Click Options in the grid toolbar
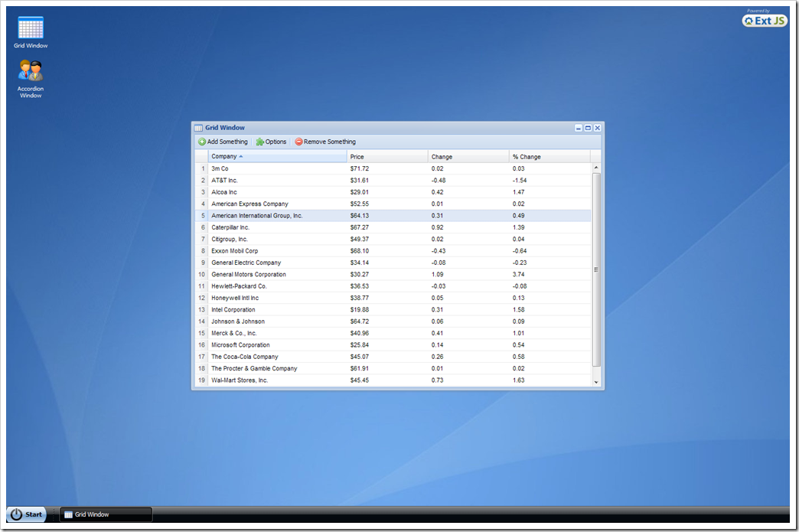The width and height of the screenshot is (799, 532). click(x=271, y=142)
